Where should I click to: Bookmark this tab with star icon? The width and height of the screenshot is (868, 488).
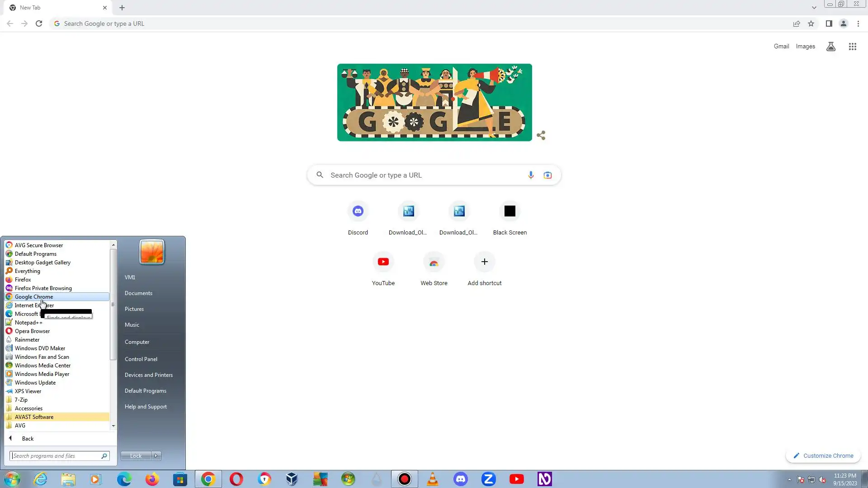pos(811,23)
